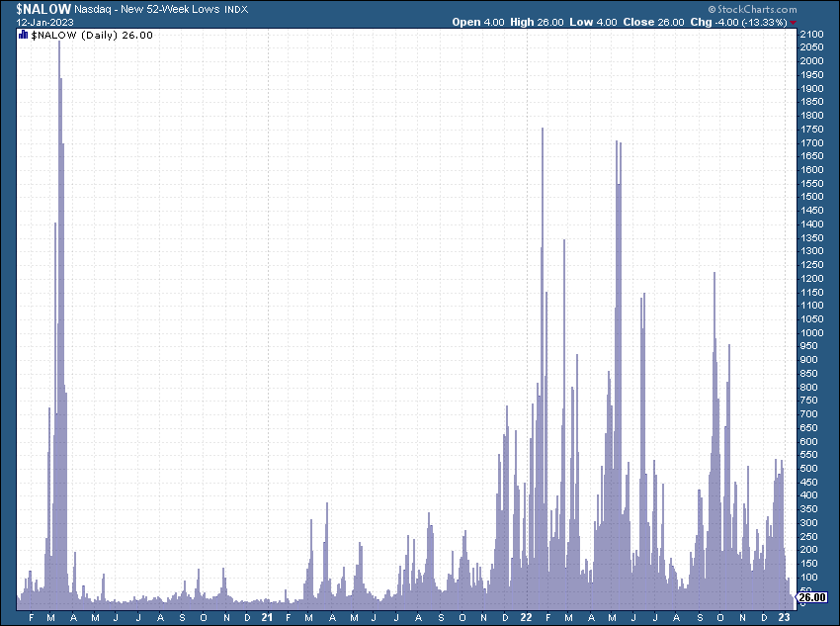The height and width of the screenshot is (626, 840).
Task: Click the '$NALOW (Daily) 26.00' legend text
Action: [92, 35]
